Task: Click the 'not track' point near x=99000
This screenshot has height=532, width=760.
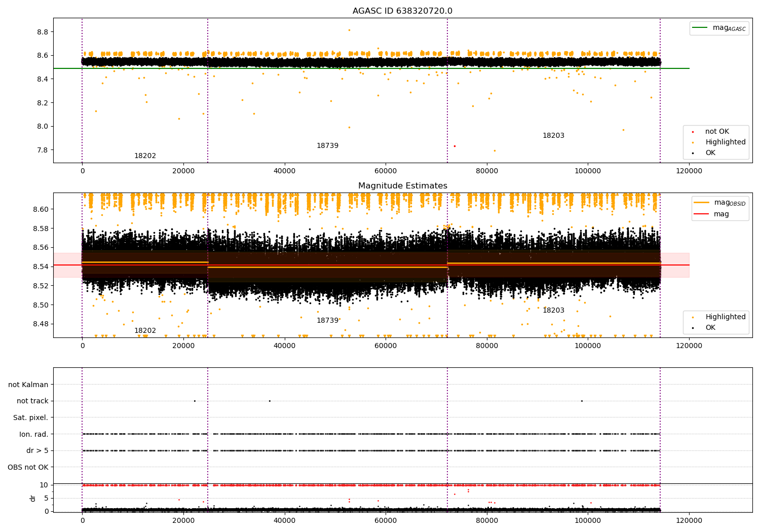Action: (582, 401)
